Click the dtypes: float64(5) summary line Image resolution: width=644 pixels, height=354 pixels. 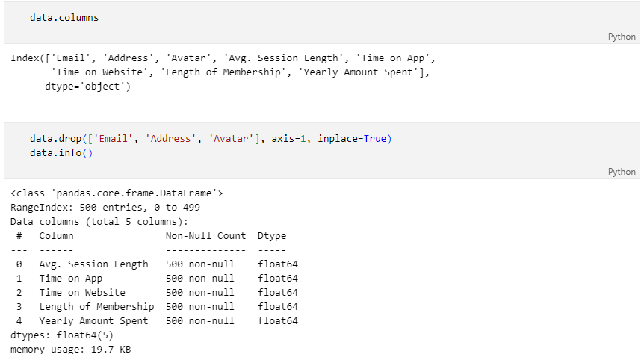[61, 335]
